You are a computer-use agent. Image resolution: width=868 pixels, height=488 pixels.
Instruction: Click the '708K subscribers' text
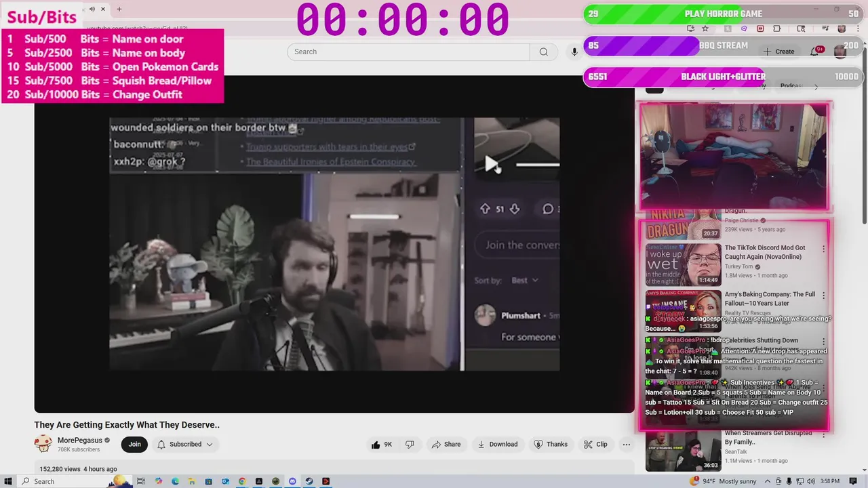pyautogui.click(x=79, y=449)
